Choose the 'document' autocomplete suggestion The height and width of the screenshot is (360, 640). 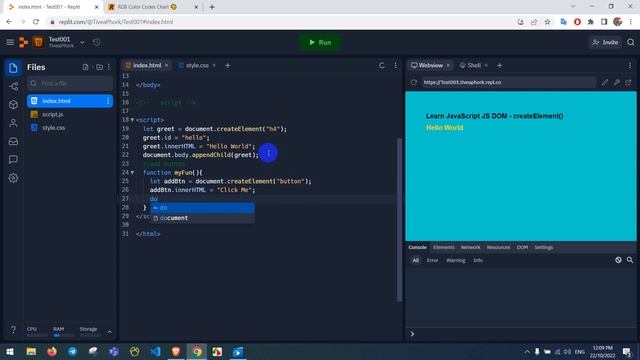tap(203, 218)
